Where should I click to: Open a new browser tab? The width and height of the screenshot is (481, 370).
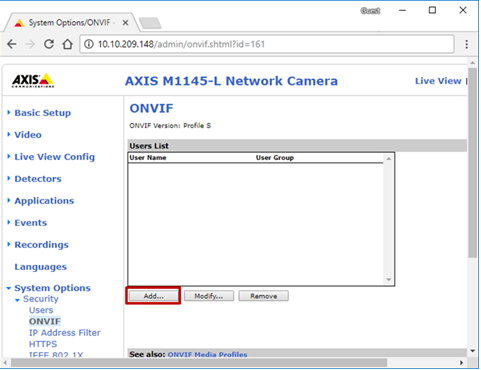(150, 23)
